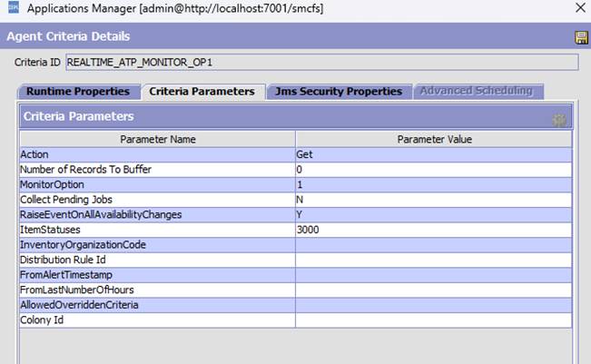Click the RaiseEventOnAllAvailabilityChanges value Y

[433, 214]
